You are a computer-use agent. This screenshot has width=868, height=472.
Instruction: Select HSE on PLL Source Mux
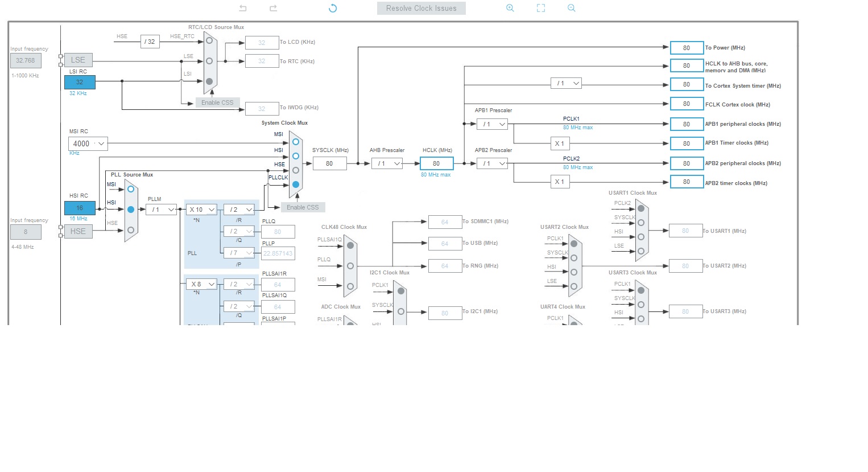point(131,230)
